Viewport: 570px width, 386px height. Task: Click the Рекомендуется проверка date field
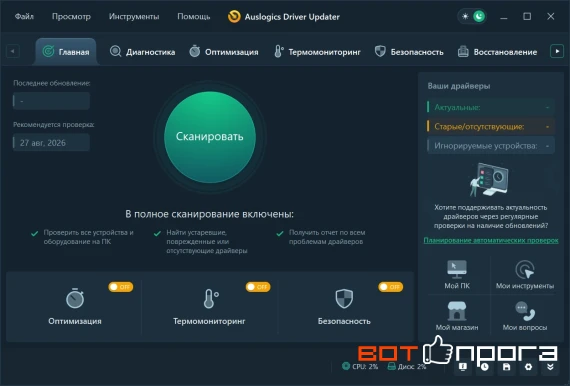(51, 142)
